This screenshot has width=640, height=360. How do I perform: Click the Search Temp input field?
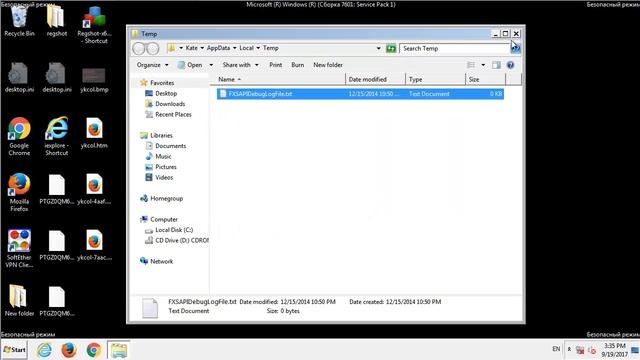click(x=454, y=49)
